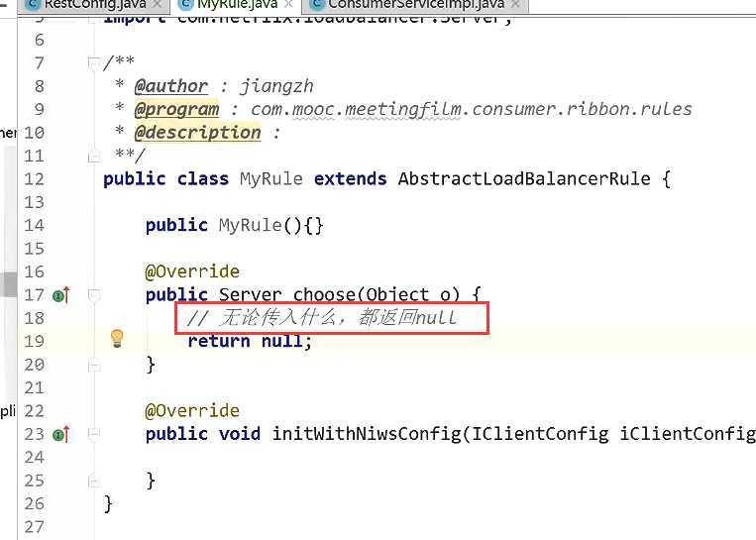Click the @author tag in the Javadoc
Screen dimensions: 756x540
171,86
